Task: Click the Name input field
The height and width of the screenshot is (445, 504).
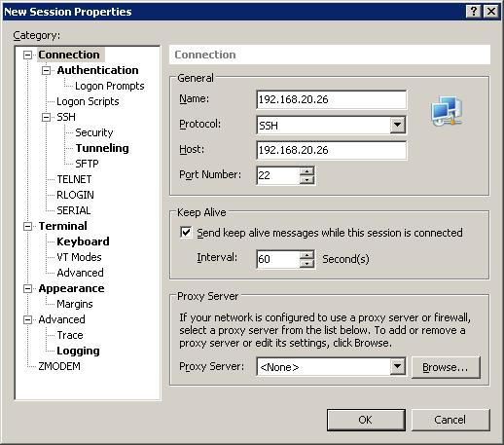Action: pyautogui.click(x=331, y=99)
